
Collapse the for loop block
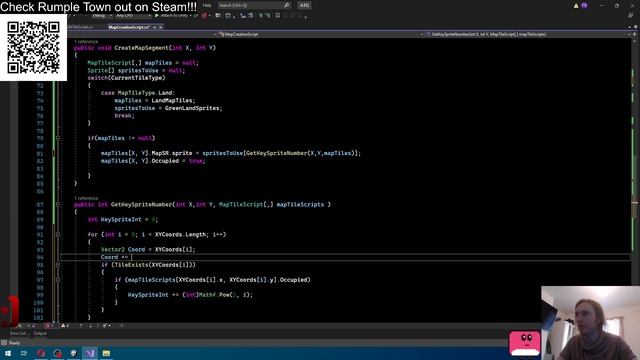(58, 234)
